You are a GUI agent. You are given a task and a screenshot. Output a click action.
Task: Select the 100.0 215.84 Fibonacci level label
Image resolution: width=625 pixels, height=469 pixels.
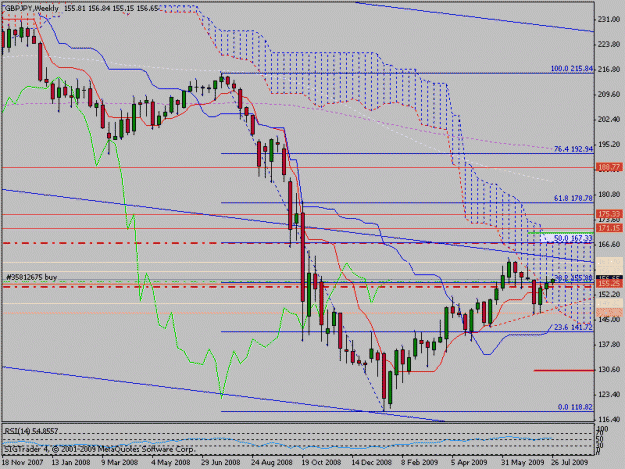(x=572, y=69)
